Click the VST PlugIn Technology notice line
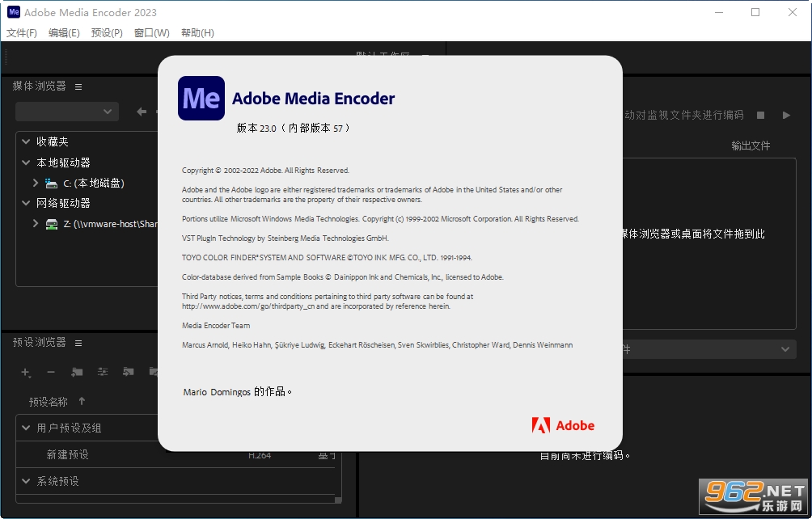The image size is (812, 519). (285, 238)
